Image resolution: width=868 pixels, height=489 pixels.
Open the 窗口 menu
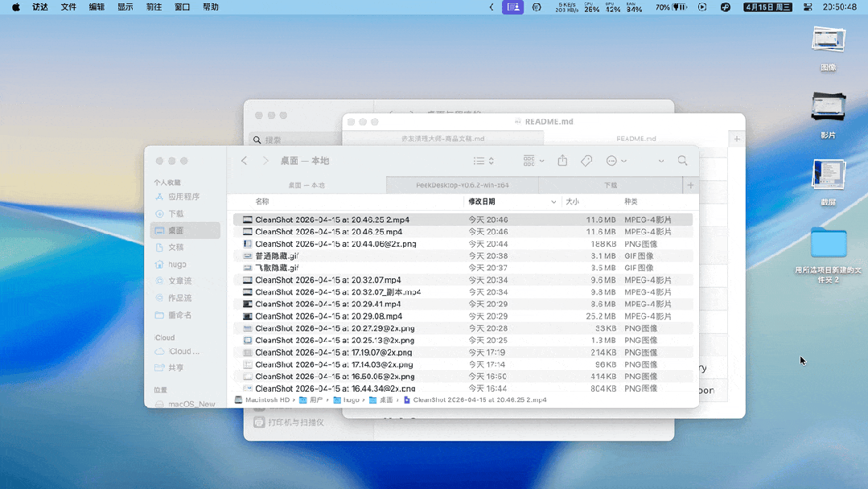point(182,7)
